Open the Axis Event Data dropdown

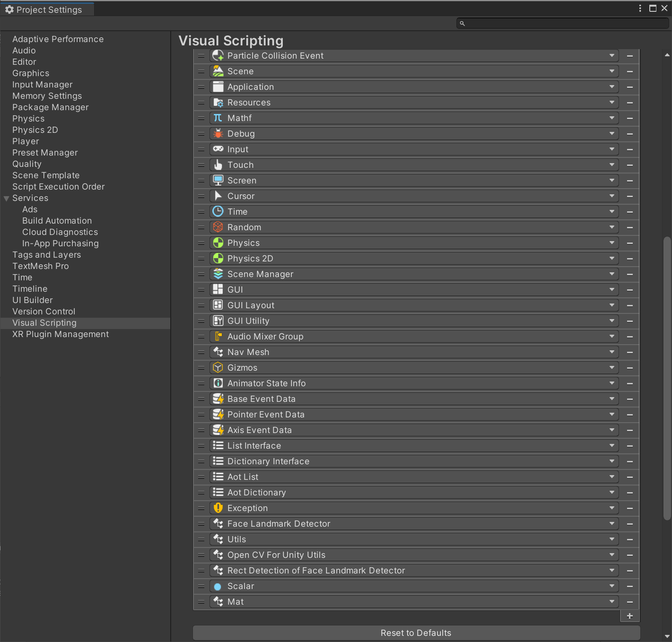(x=414, y=430)
